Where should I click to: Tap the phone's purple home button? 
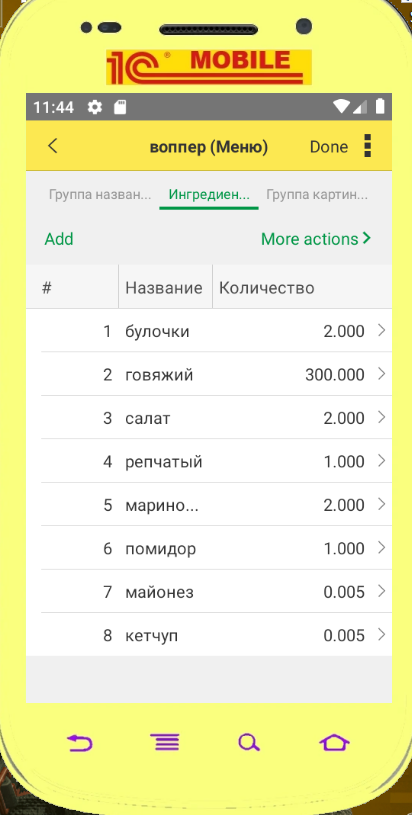pos(334,743)
